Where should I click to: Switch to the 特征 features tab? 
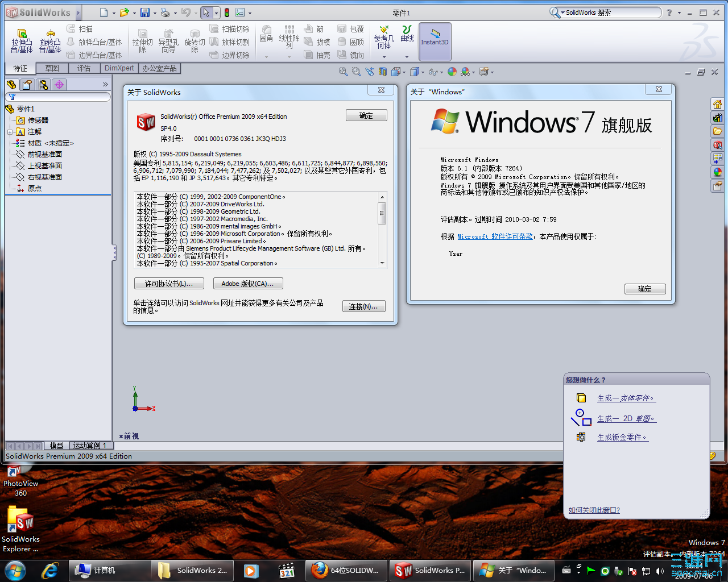(20, 68)
